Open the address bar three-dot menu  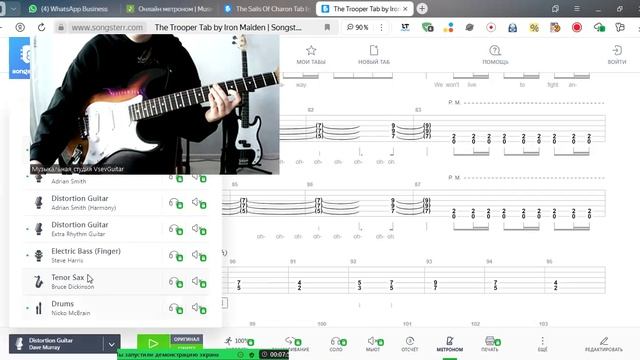381,27
